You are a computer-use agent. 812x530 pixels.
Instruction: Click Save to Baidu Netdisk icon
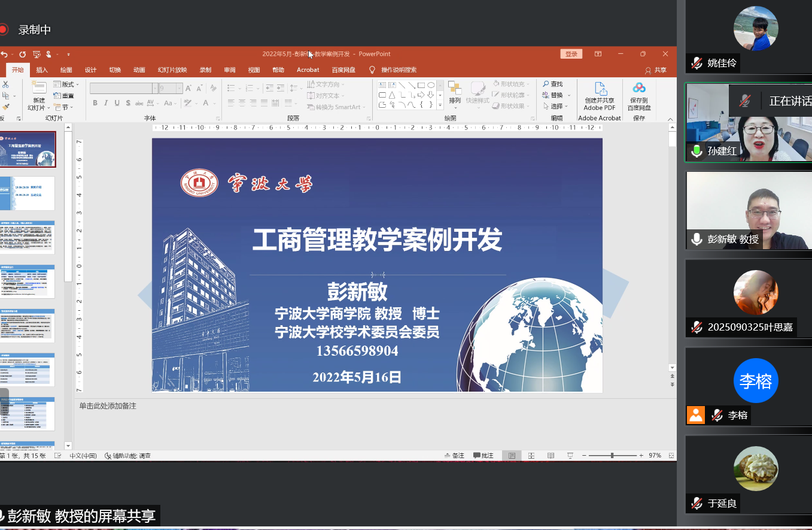[x=639, y=89]
